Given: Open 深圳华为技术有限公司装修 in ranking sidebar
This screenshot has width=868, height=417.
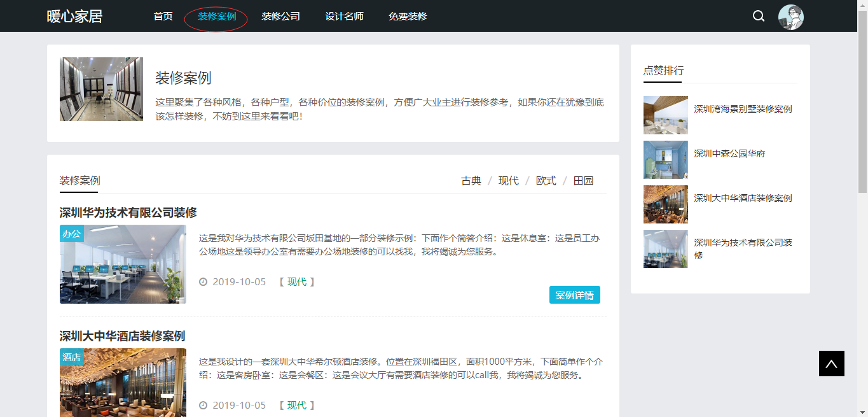Looking at the screenshot, I should coord(743,248).
